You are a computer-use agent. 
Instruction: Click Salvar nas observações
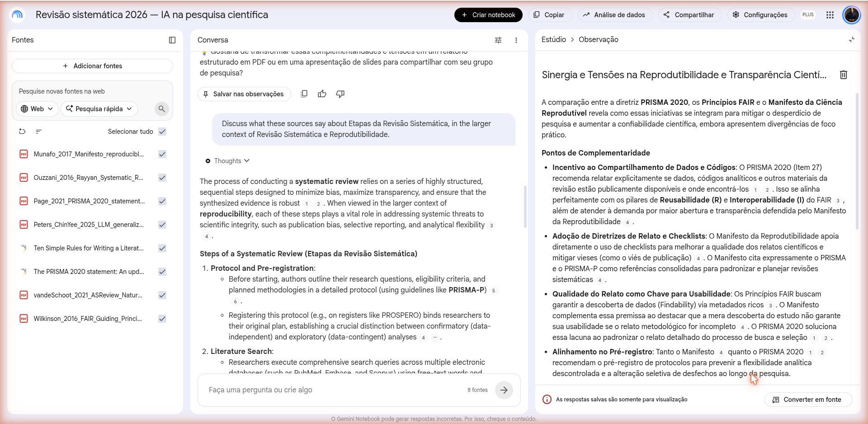tap(244, 94)
